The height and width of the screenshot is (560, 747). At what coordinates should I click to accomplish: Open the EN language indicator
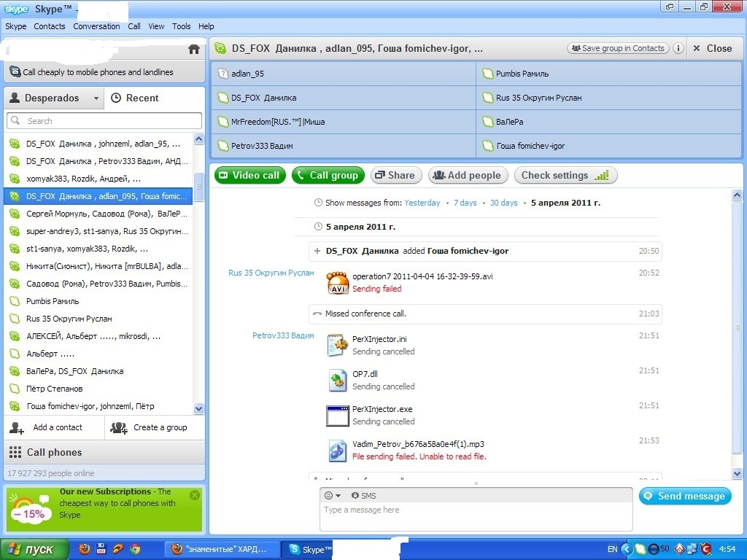pyautogui.click(x=612, y=549)
